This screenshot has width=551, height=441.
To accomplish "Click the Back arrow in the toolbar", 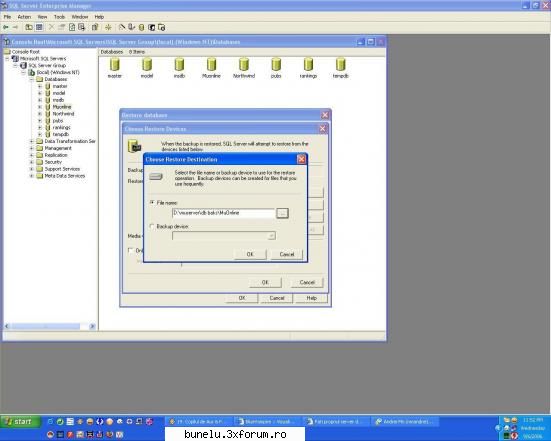I will coord(6,27).
